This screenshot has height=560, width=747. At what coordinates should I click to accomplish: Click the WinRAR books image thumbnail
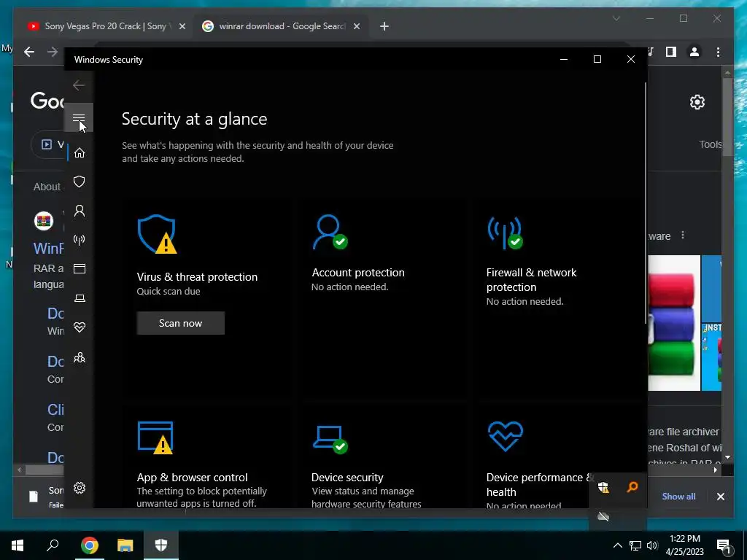[x=673, y=323]
